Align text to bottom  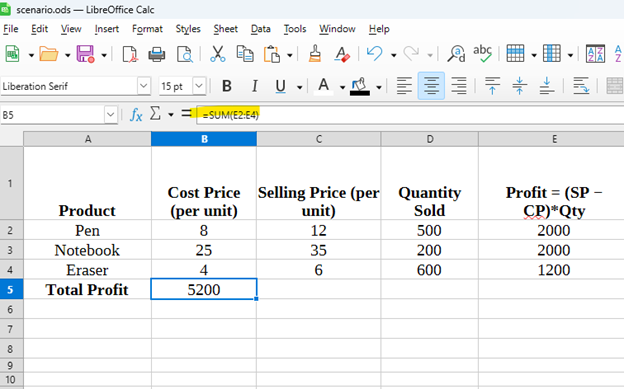547,86
